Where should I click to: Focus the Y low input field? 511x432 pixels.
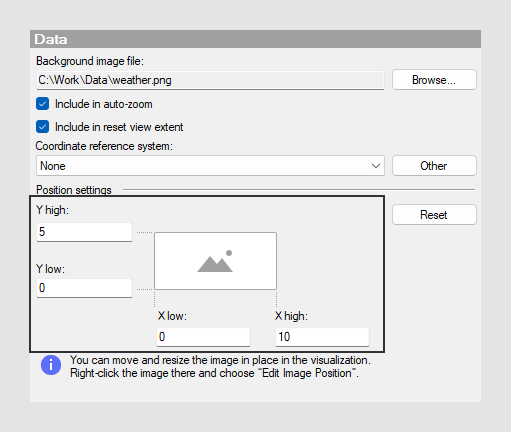[84, 288]
